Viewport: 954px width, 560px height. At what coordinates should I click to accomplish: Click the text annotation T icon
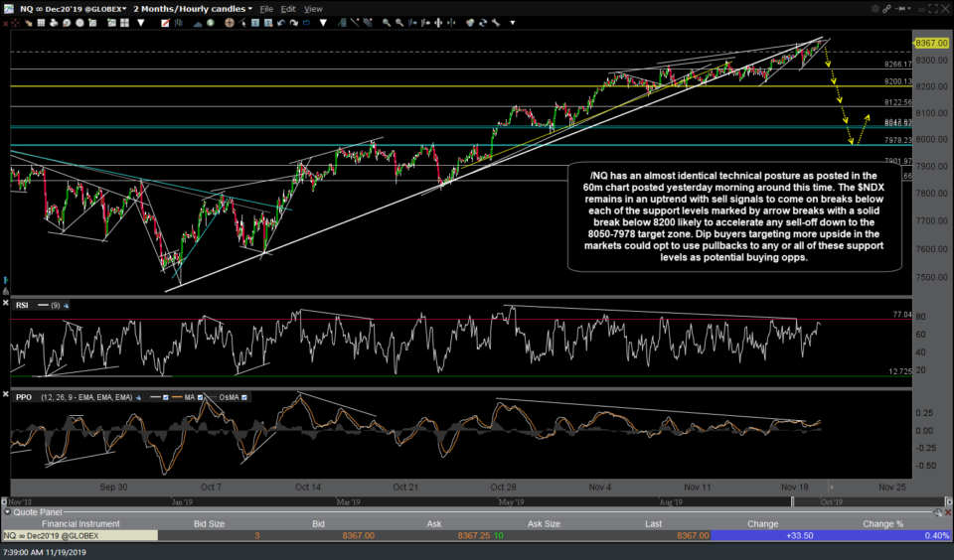pos(255,23)
